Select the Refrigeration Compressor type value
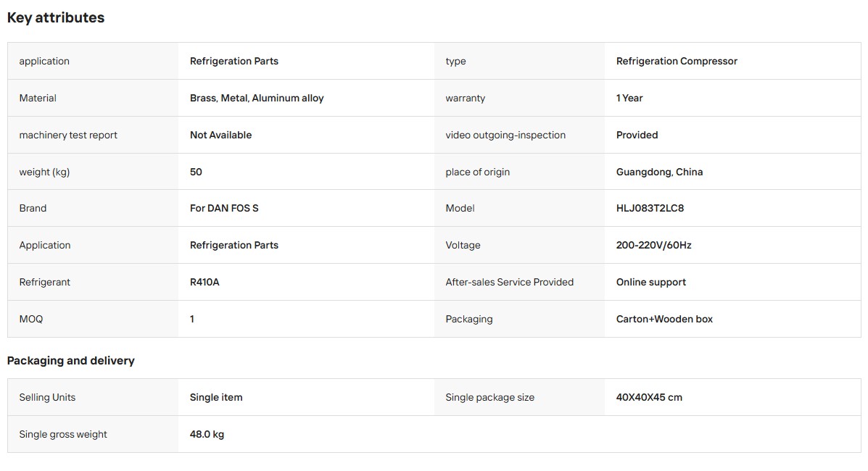 [x=677, y=61]
